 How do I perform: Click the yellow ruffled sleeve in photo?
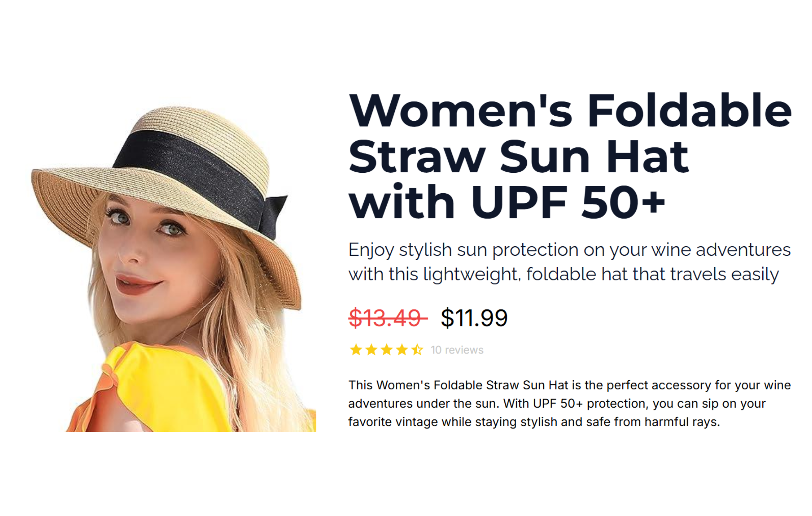tap(146, 392)
